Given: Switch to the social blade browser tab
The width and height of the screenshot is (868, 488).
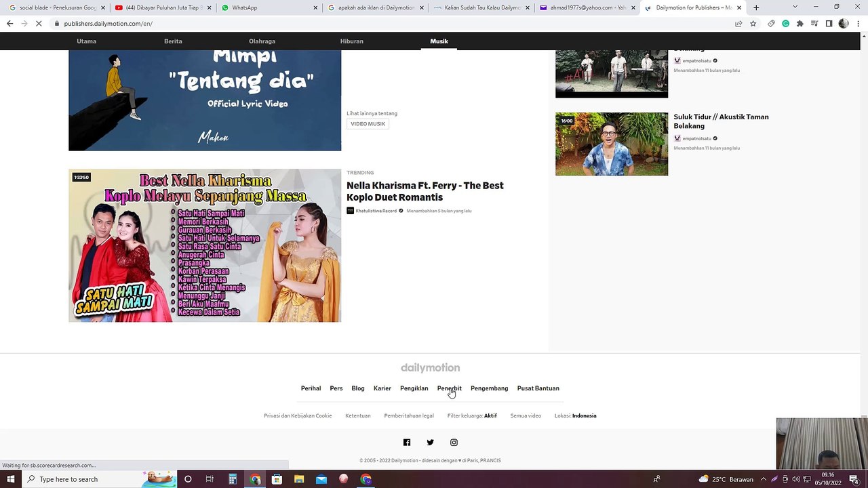Looking at the screenshot, I should [x=56, y=7].
